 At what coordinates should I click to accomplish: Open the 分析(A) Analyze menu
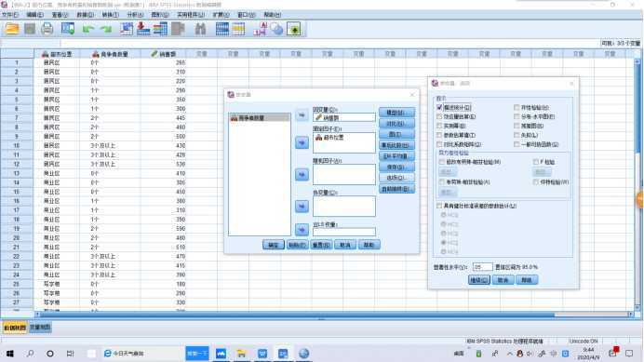[135, 15]
